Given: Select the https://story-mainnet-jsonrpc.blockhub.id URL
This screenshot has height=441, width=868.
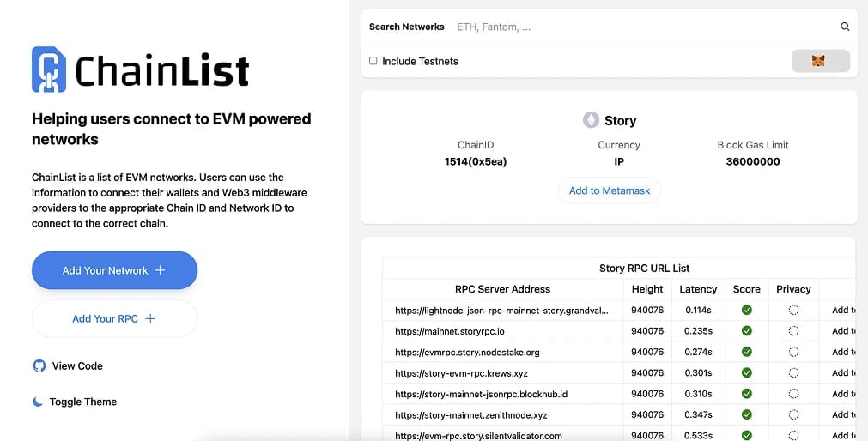Looking at the screenshot, I should [481, 395].
